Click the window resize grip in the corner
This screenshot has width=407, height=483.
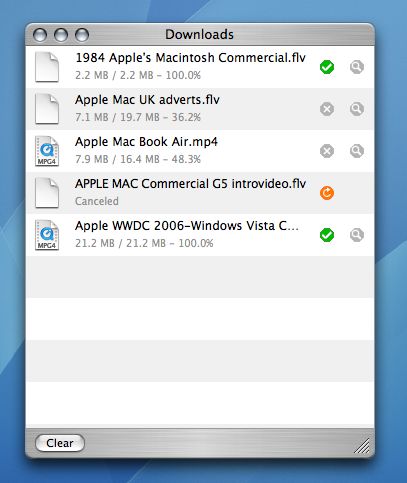pyautogui.click(x=362, y=446)
